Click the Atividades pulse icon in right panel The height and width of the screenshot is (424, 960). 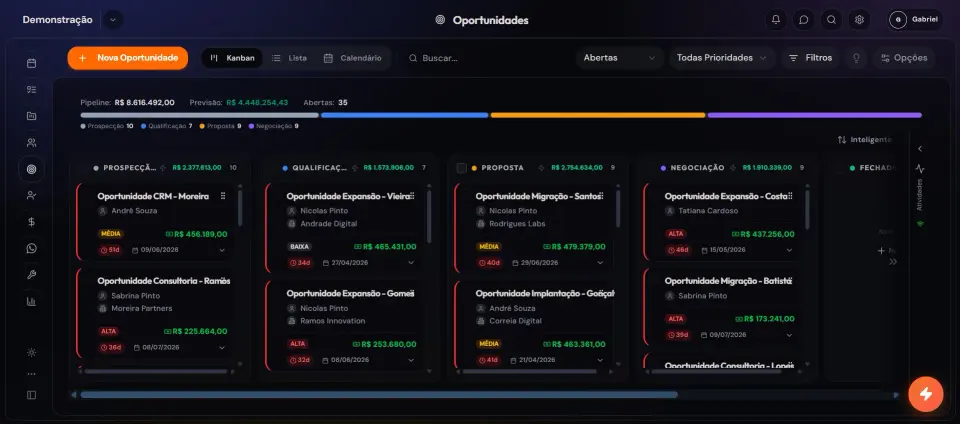[x=920, y=169]
